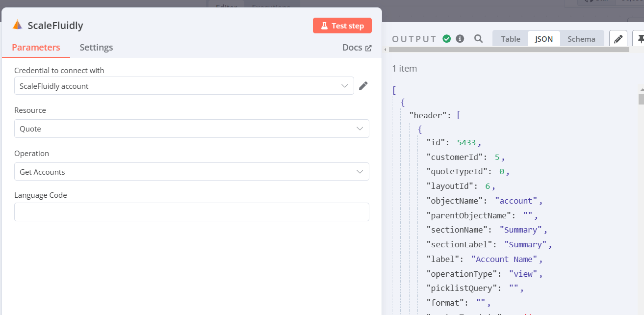Switch output view to Table
644x315 pixels.
click(511, 39)
